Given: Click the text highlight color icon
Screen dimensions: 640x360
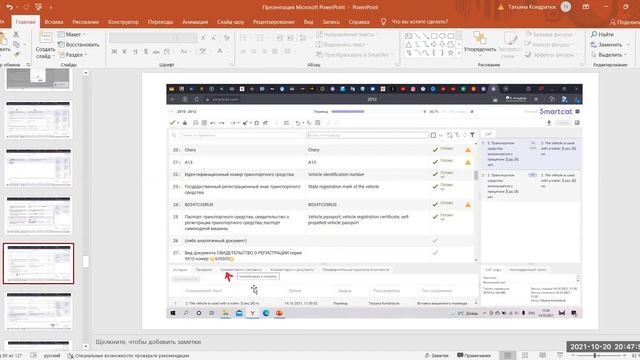Looking at the screenshot, I should 203,51.
